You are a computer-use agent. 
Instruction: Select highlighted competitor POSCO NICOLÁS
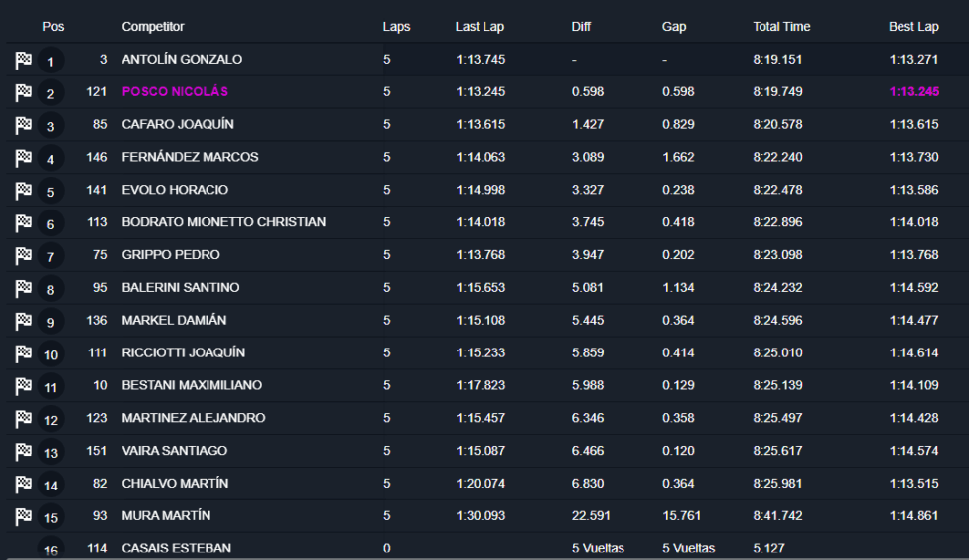tap(175, 91)
